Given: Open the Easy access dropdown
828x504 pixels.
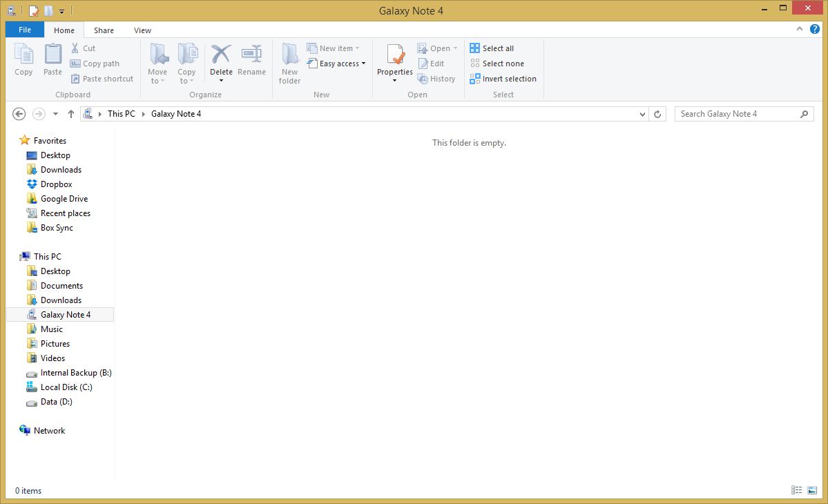Looking at the screenshot, I should [336, 64].
